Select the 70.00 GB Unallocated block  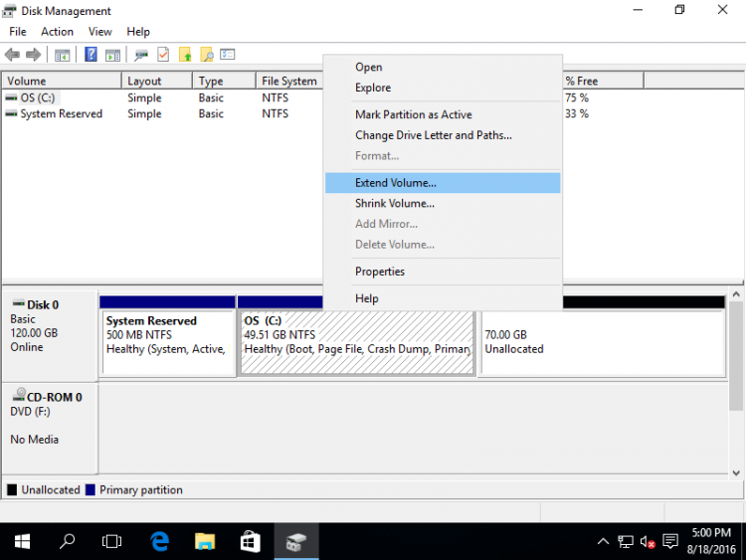click(602, 342)
